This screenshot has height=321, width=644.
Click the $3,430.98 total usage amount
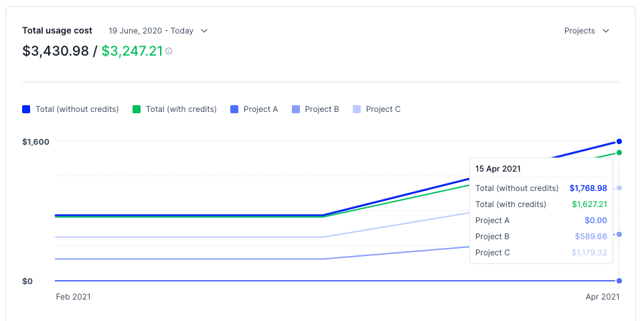point(56,51)
